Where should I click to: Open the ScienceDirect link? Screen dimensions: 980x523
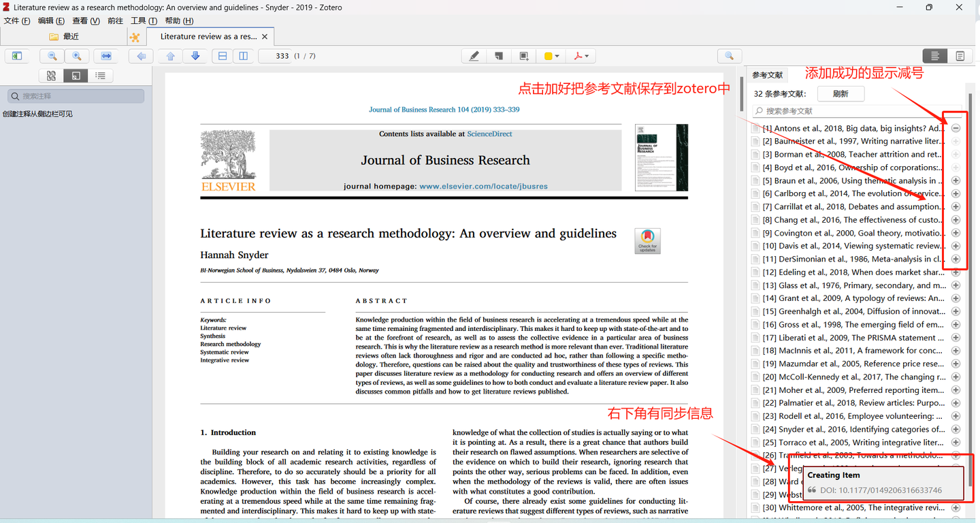coord(489,134)
